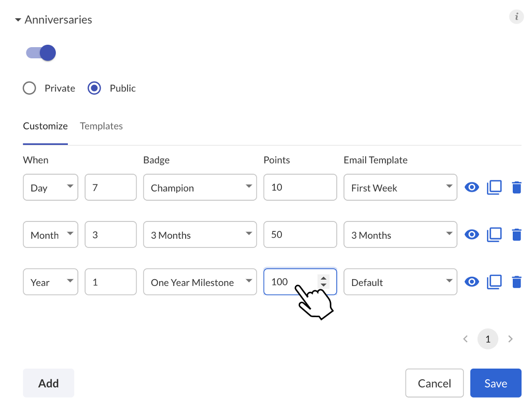Click the Add button
The image size is (532, 412).
(x=49, y=383)
